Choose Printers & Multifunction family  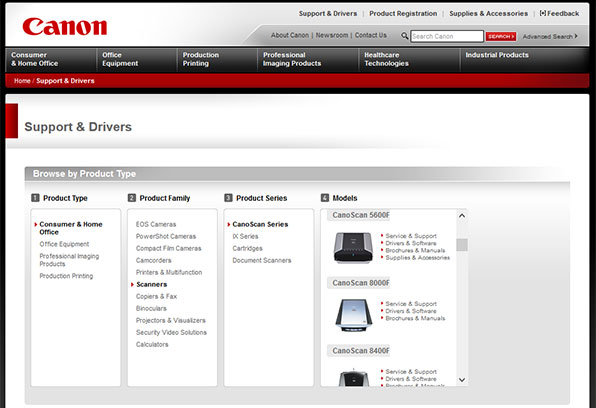click(x=169, y=272)
